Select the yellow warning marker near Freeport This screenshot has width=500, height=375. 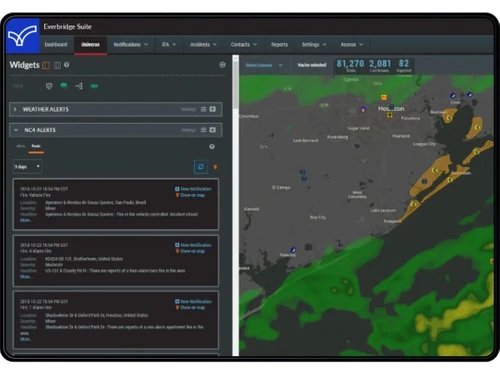(414, 204)
